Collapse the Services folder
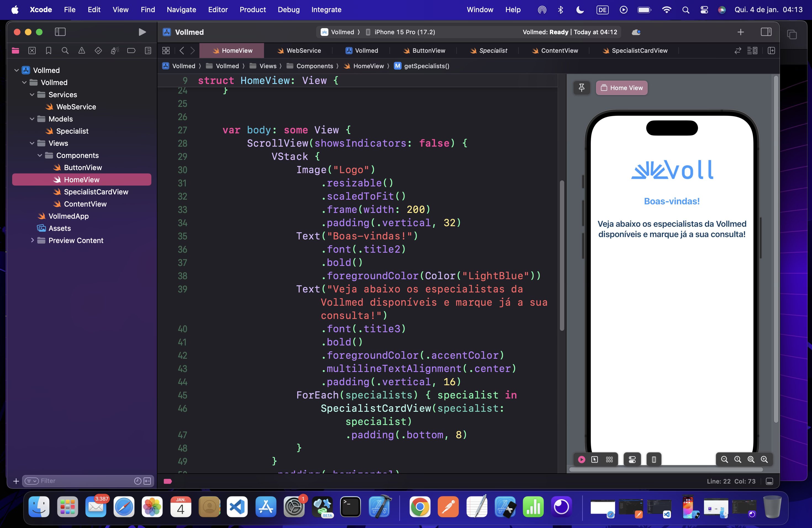This screenshot has width=812, height=528. coord(32,94)
